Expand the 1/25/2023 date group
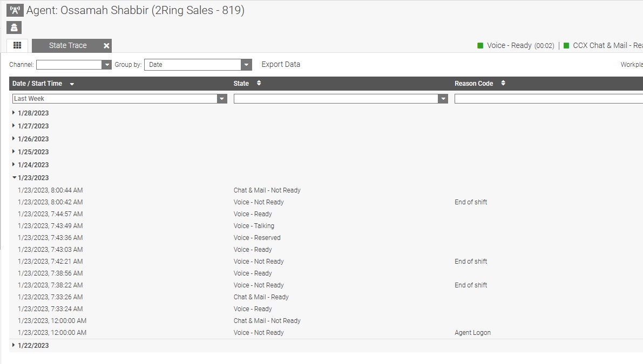This screenshot has height=364, width=643. tap(13, 152)
